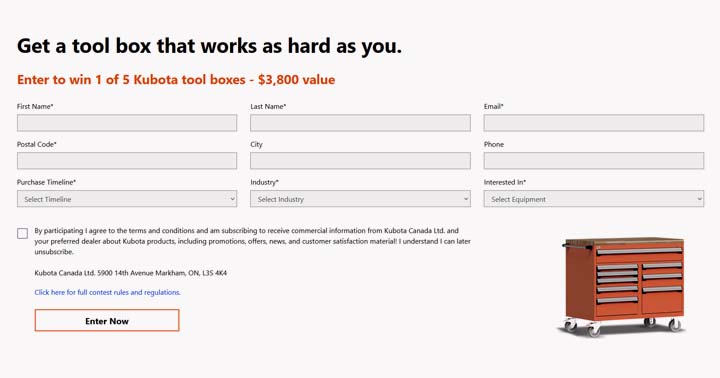Click the consent agreement paragraph text
Image resolution: width=720 pixels, height=378 pixels.
[253, 241]
